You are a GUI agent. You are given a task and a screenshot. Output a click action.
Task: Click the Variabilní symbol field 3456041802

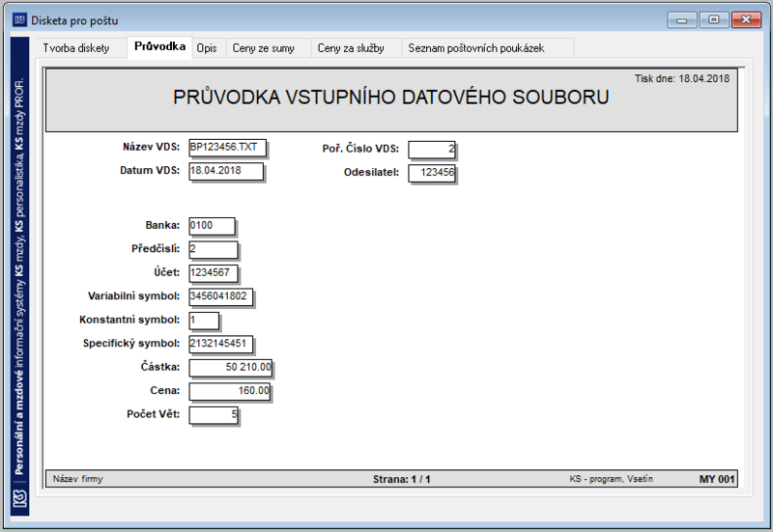pos(221,297)
